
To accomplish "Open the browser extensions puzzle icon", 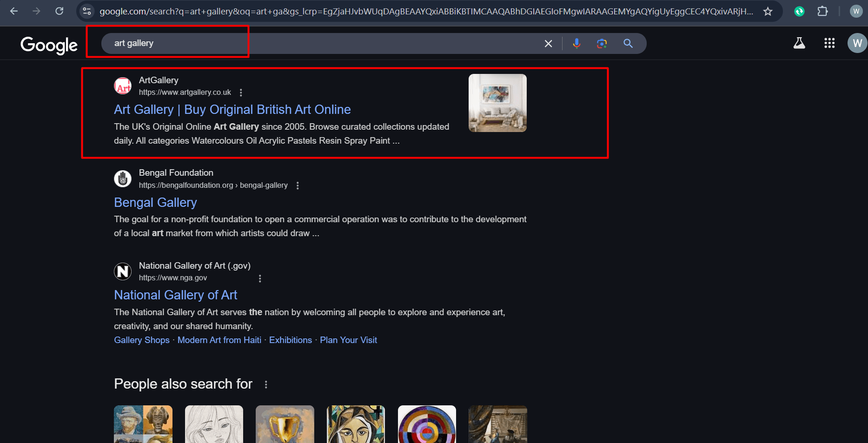I will click(x=822, y=11).
